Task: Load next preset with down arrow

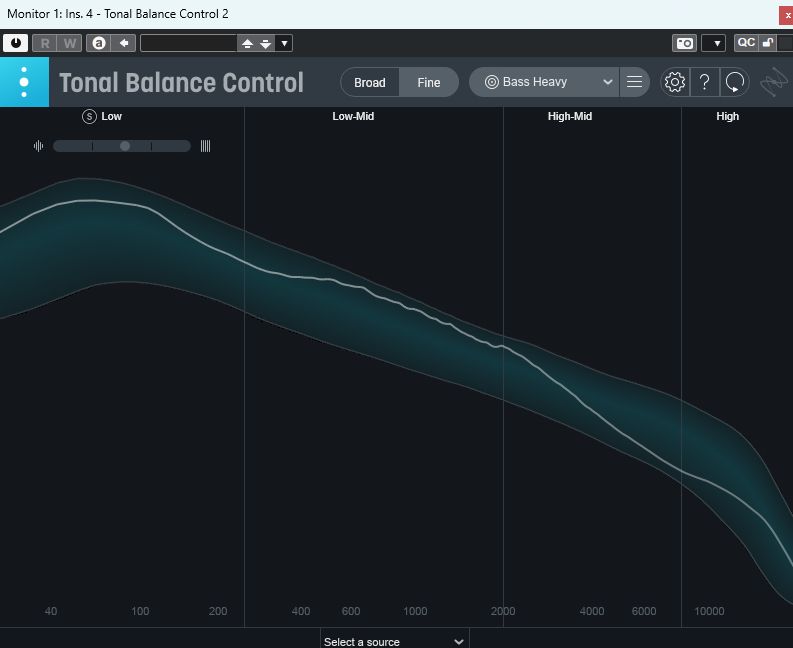Action: coord(266,44)
